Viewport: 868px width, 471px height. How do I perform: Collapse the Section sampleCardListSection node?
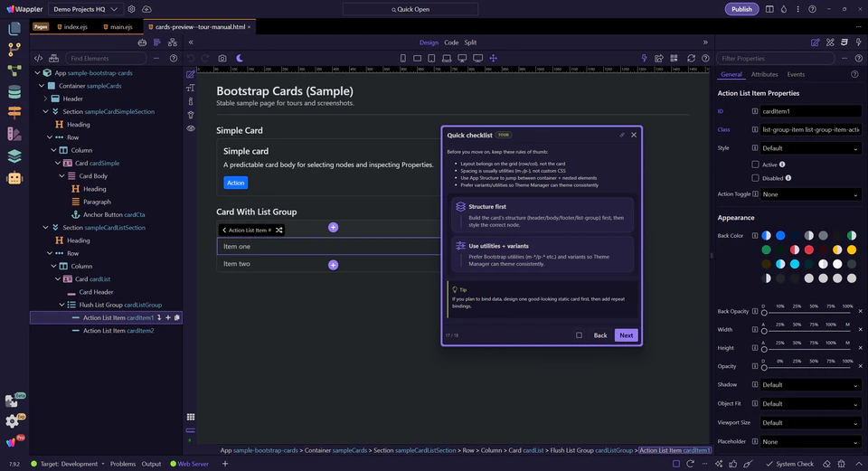(45, 228)
